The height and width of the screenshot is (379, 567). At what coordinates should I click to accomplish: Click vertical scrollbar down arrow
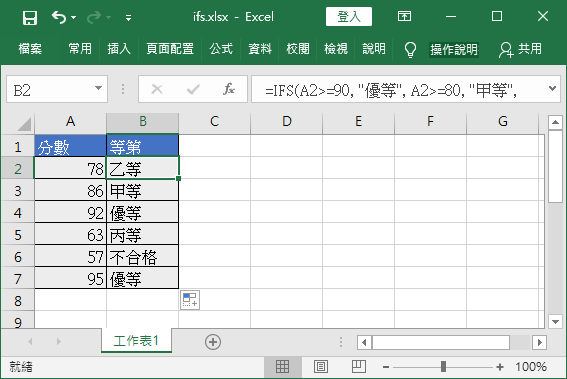point(555,321)
